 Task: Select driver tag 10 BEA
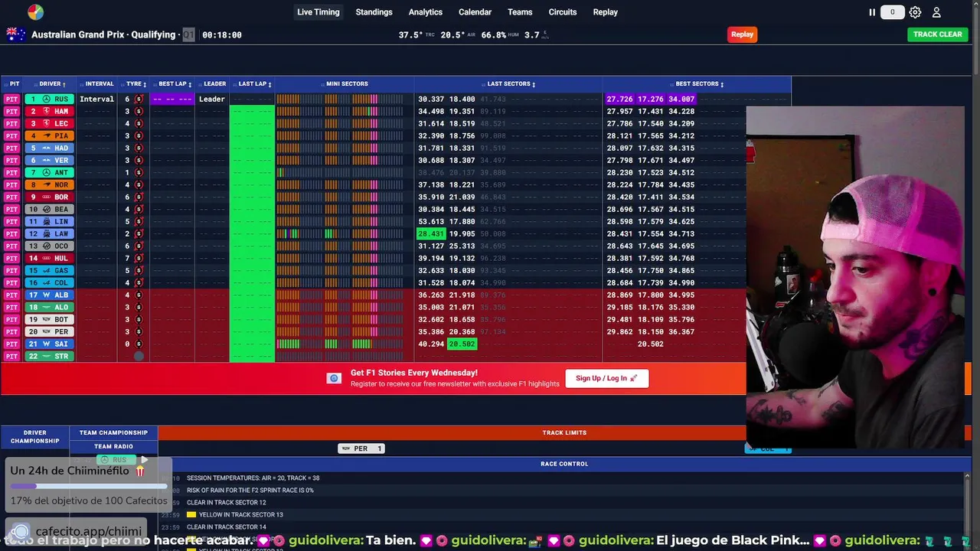(50, 210)
